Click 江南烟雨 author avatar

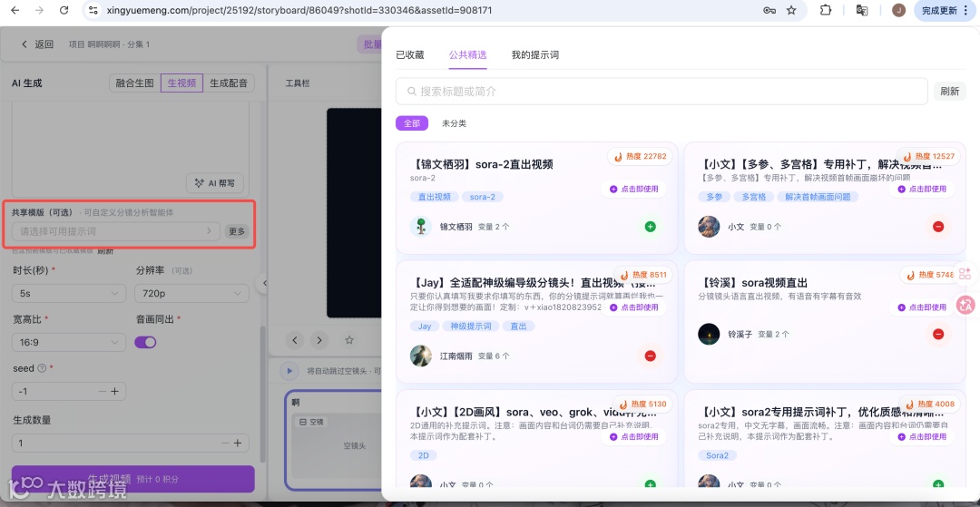coord(421,356)
